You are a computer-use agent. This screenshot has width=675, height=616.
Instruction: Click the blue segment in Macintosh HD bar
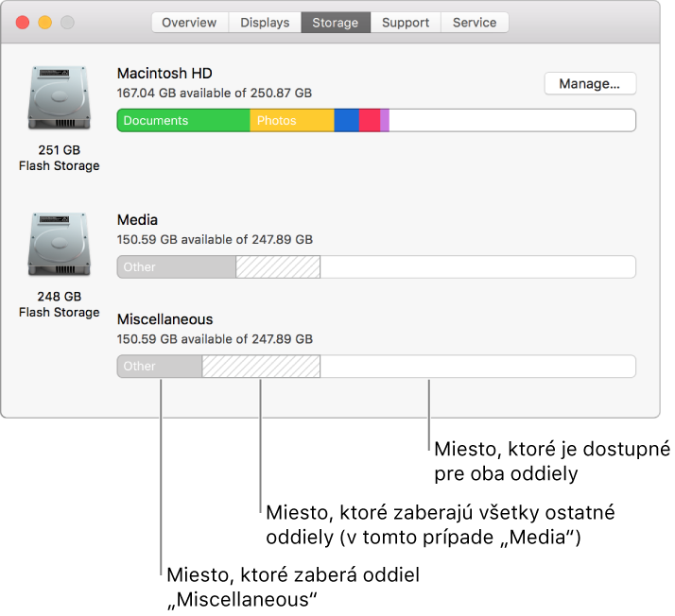coord(347,120)
